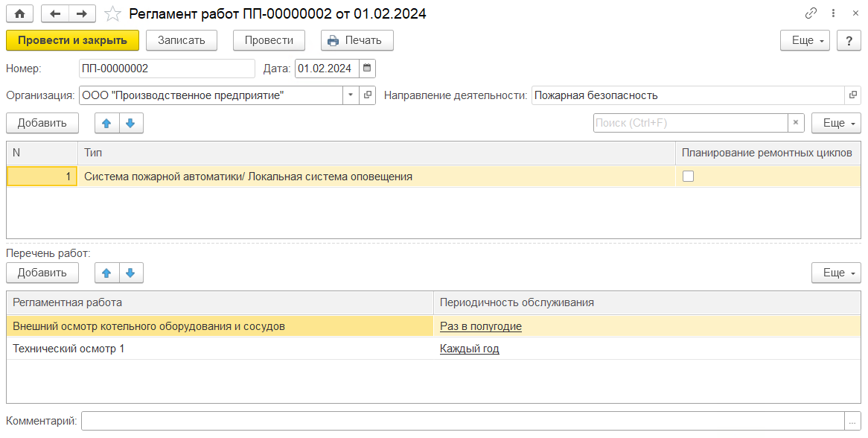The height and width of the screenshot is (438, 868).
Task: Click into the Комментарий text field
Action: 462,421
